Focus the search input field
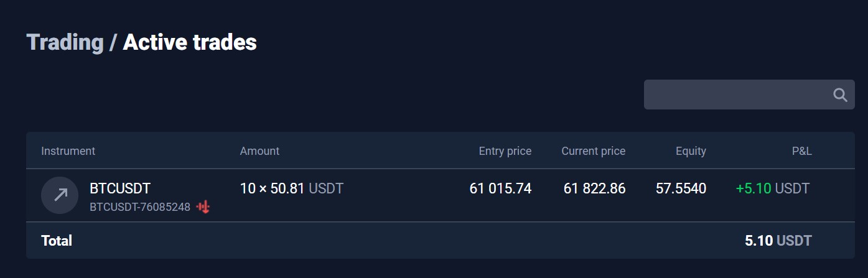Viewport: 868px width, 278px height. pos(749,95)
